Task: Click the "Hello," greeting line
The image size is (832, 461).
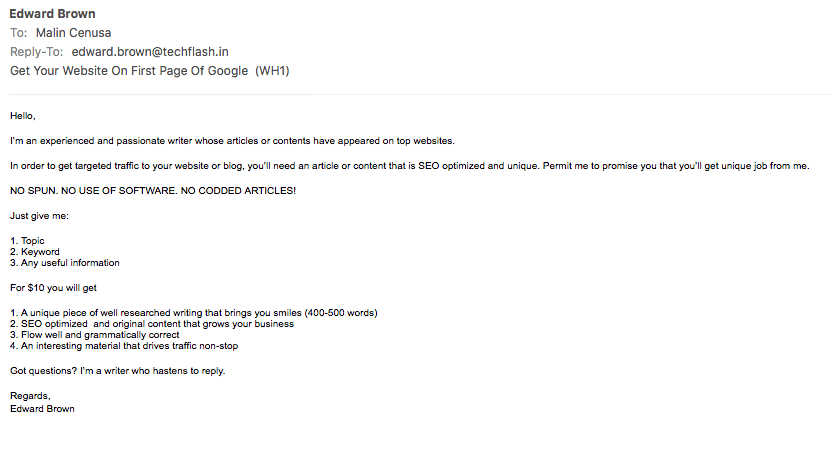Action: click(x=23, y=116)
